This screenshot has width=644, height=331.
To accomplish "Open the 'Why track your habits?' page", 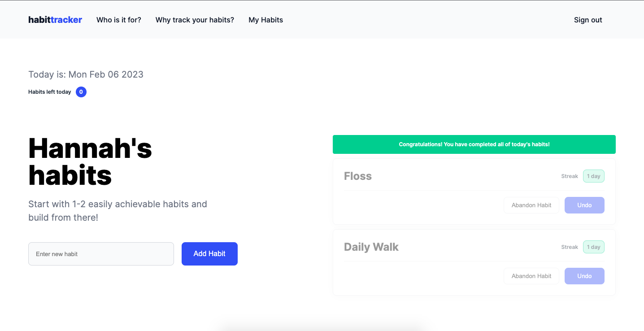I will click(x=194, y=20).
